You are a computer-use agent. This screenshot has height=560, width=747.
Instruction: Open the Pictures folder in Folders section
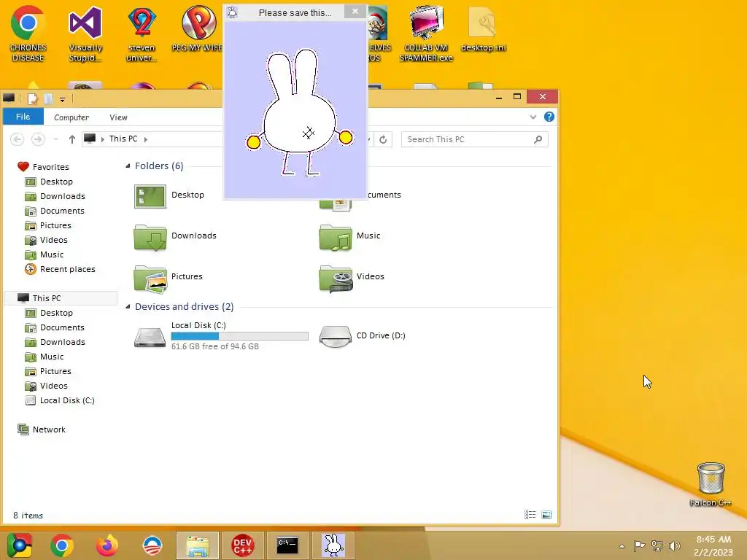coord(169,278)
